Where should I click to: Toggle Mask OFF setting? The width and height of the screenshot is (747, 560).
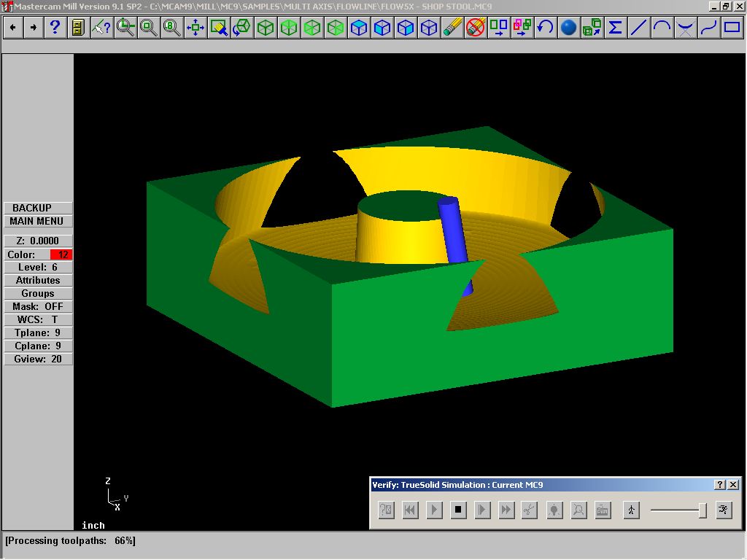38,307
